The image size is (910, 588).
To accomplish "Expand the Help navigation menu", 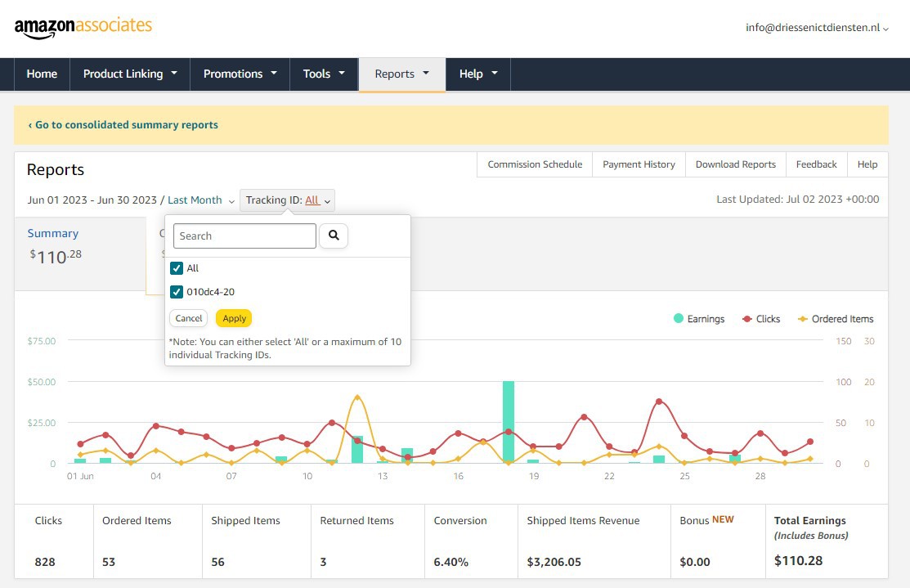I will 478,74.
